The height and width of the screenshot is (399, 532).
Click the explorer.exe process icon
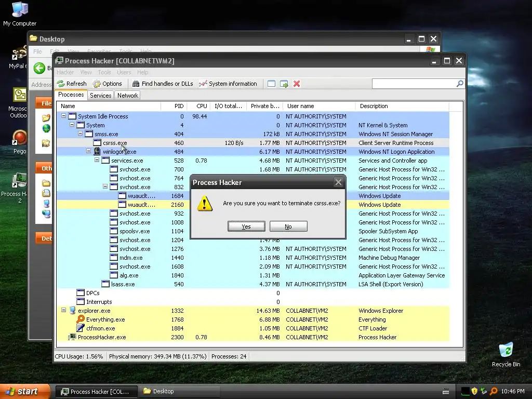[72, 310]
